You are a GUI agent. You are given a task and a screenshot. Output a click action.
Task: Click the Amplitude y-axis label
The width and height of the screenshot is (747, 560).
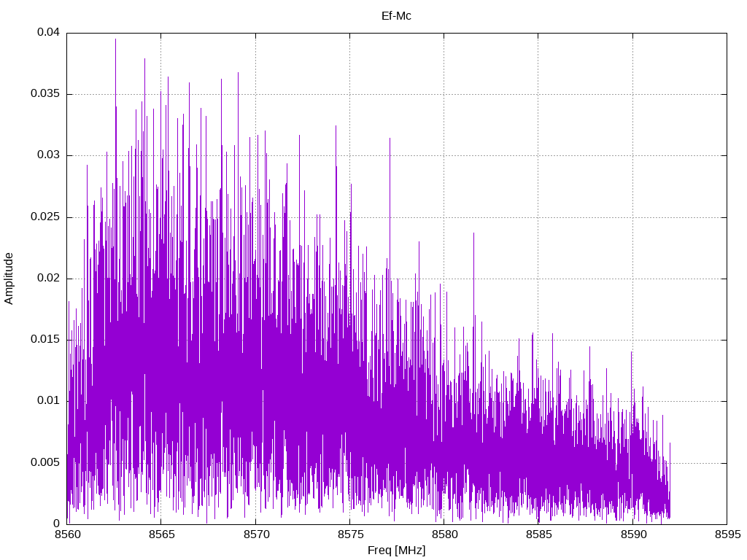[9, 279]
